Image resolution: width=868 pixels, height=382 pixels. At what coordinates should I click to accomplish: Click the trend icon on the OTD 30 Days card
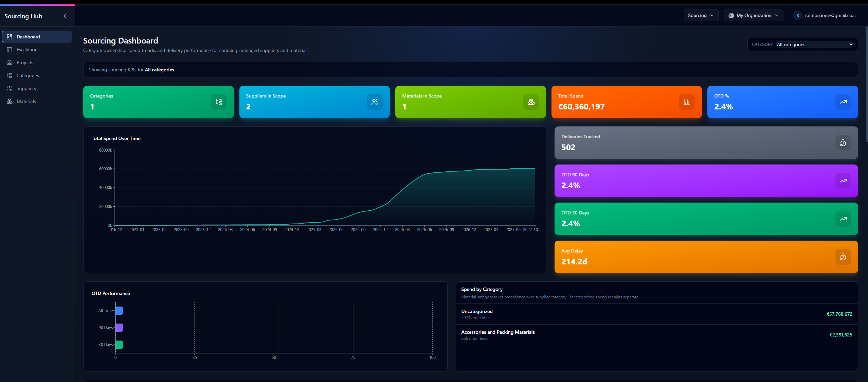tap(843, 219)
